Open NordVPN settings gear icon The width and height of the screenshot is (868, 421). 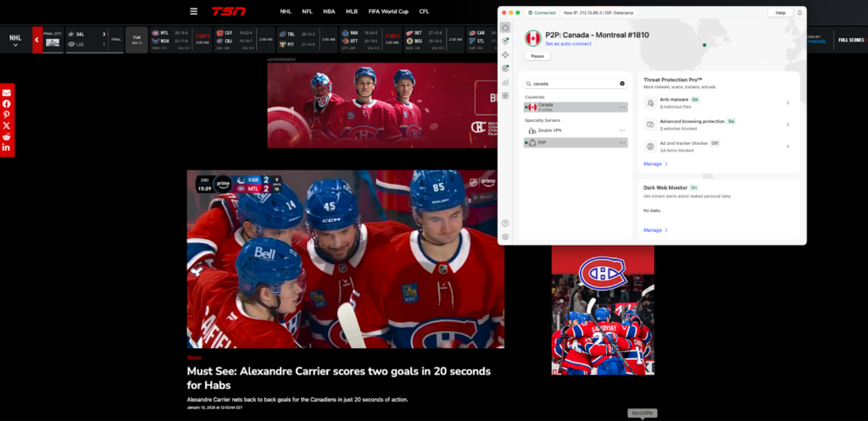[x=505, y=237]
